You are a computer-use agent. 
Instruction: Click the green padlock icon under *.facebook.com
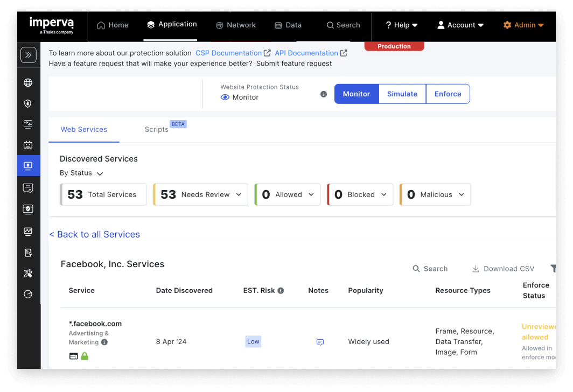point(85,356)
